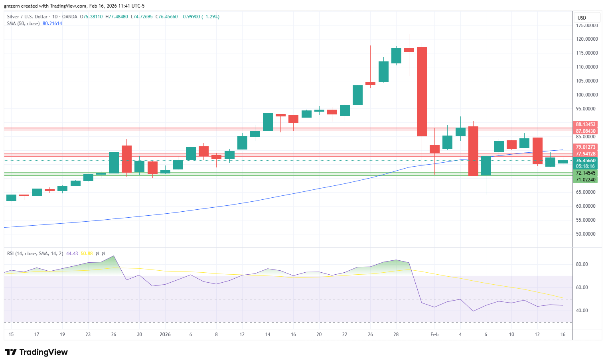Click the open value O75.38110
This screenshot has height=364, width=606.
click(91, 17)
